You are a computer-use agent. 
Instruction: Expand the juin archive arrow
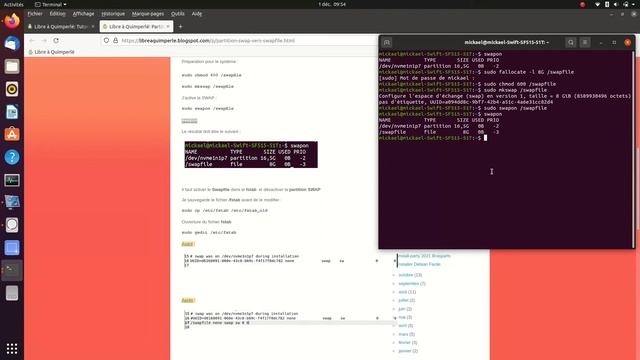click(394, 309)
